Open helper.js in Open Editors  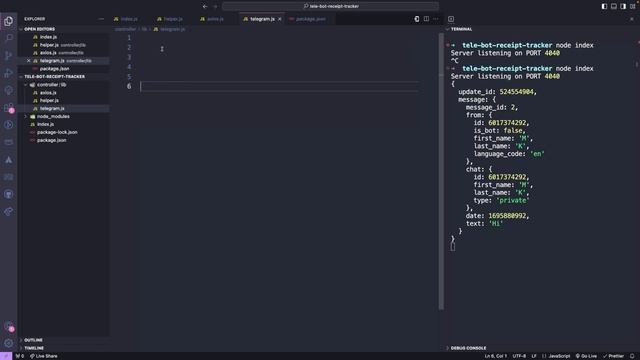point(49,45)
